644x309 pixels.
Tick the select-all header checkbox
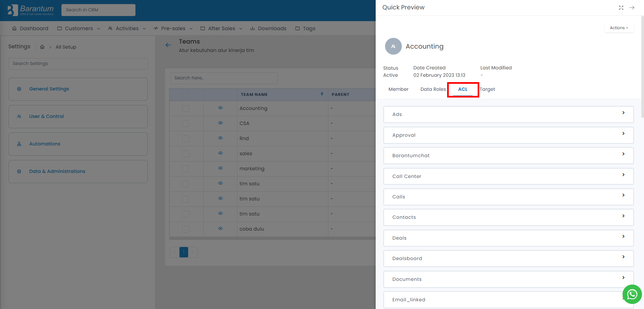click(x=185, y=95)
